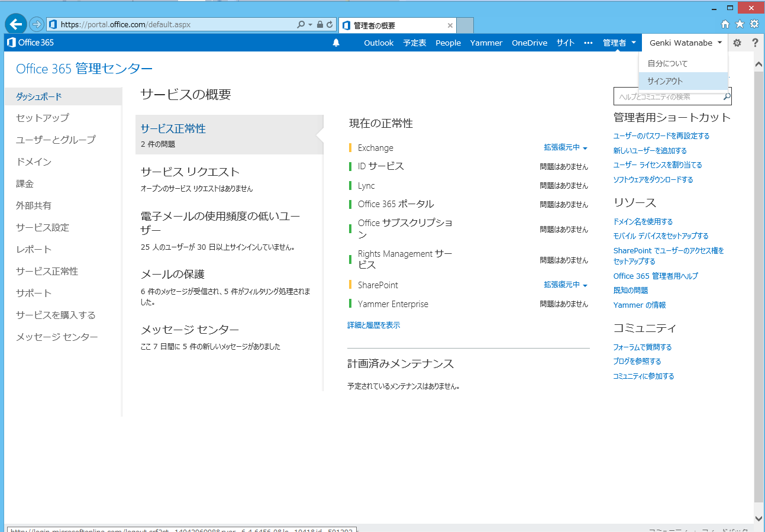The image size is (765, 532).
Task: Open the more apps ellipsis menu
Action: click(588, 43)
